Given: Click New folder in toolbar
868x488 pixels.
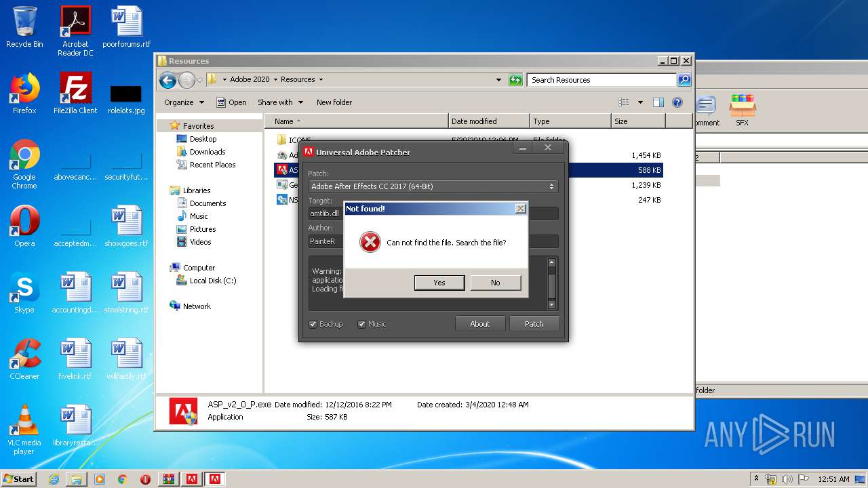Looking at the screenshot, I should coord(334,102).
